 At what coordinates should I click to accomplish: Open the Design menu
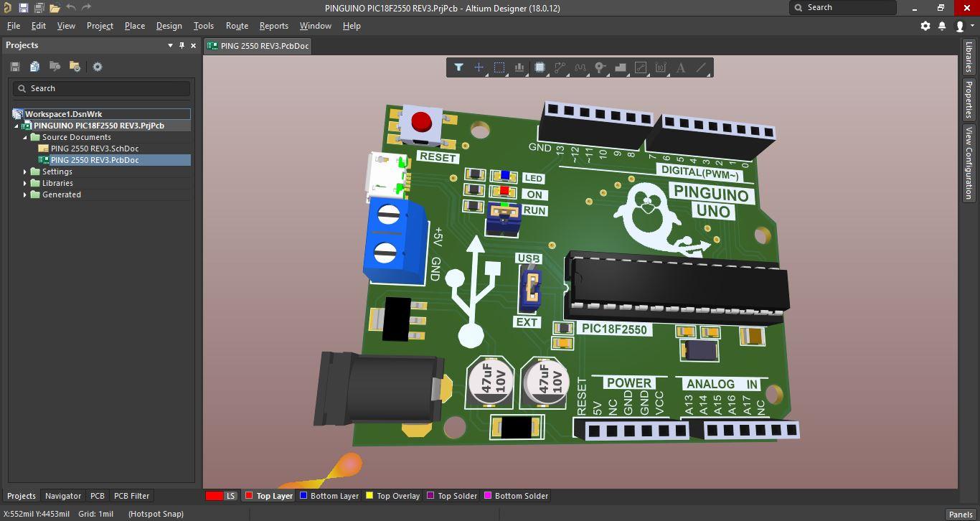169,26
